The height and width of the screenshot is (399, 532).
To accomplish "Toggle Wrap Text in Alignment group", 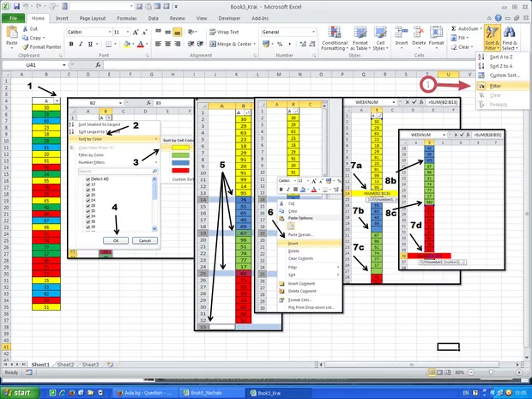I will [226, 32].
